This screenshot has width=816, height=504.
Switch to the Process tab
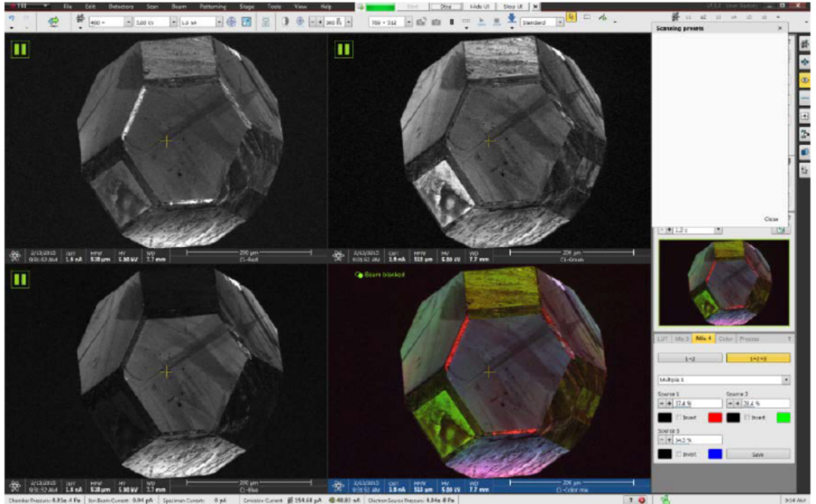tap(749, 339)
